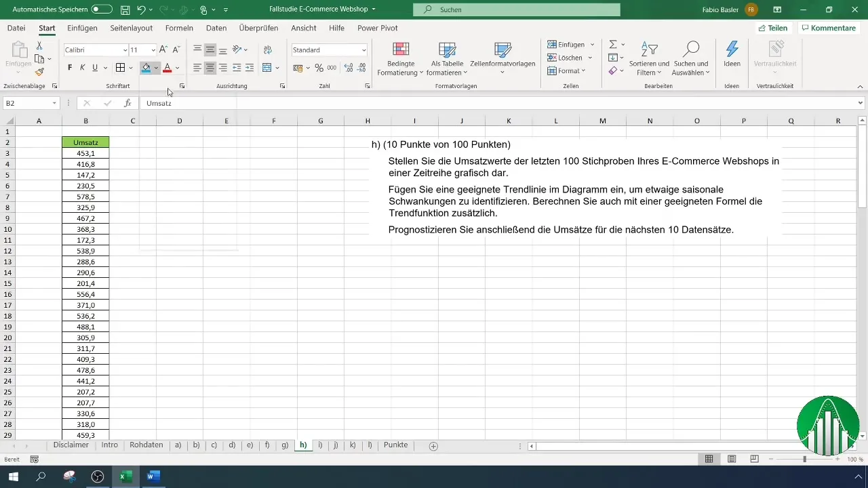Image resolution: width=868 pixels, height=488 pixels.
Task: Click the Save disk icon
Action: 125,10
